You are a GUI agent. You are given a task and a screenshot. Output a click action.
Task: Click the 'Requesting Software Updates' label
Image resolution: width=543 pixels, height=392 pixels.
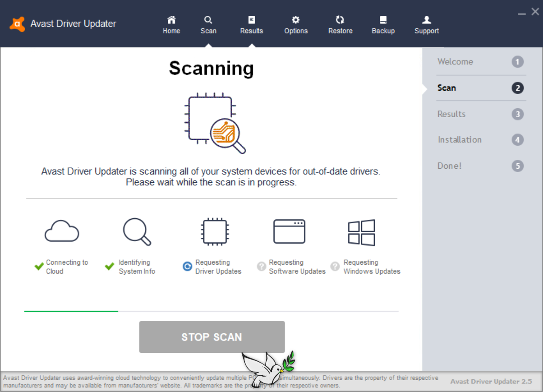pos(297,267)
